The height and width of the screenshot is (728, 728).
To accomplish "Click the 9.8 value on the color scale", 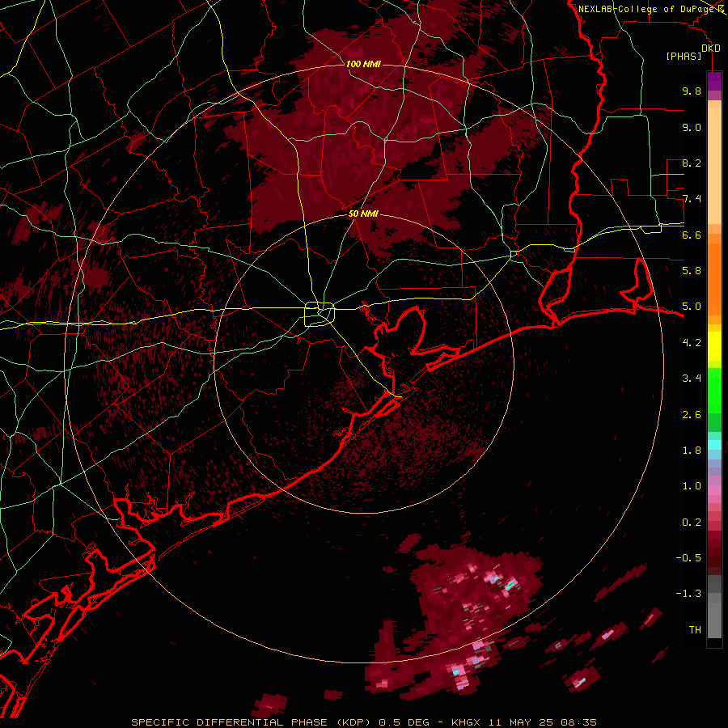I will tap(692, 91).
